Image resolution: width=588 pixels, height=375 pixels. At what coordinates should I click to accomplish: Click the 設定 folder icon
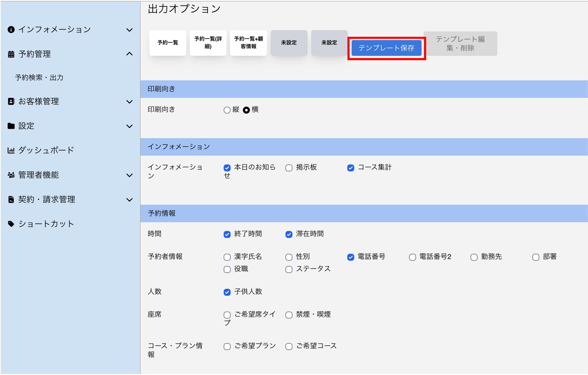(11, 126)
